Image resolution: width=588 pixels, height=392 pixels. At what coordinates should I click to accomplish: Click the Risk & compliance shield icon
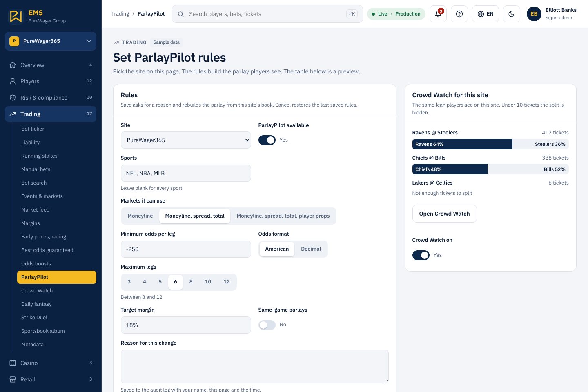click(x=13, y=98)
